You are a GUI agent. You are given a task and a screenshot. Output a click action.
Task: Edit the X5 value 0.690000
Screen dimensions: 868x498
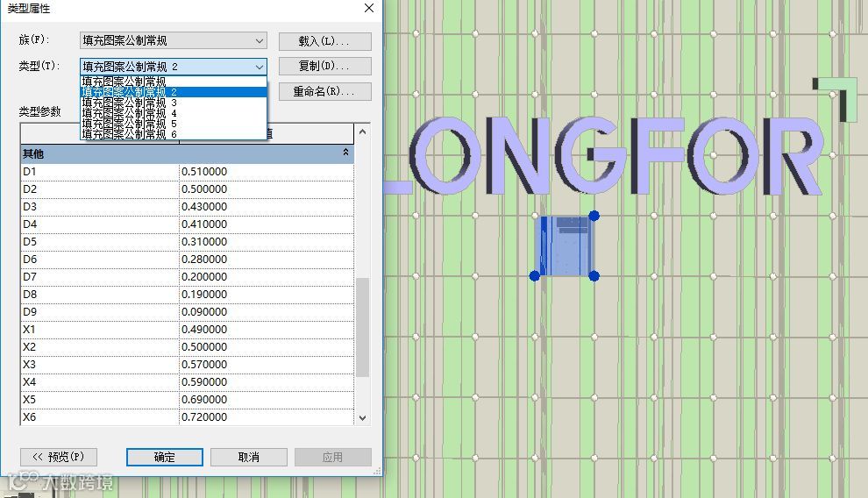267,400
